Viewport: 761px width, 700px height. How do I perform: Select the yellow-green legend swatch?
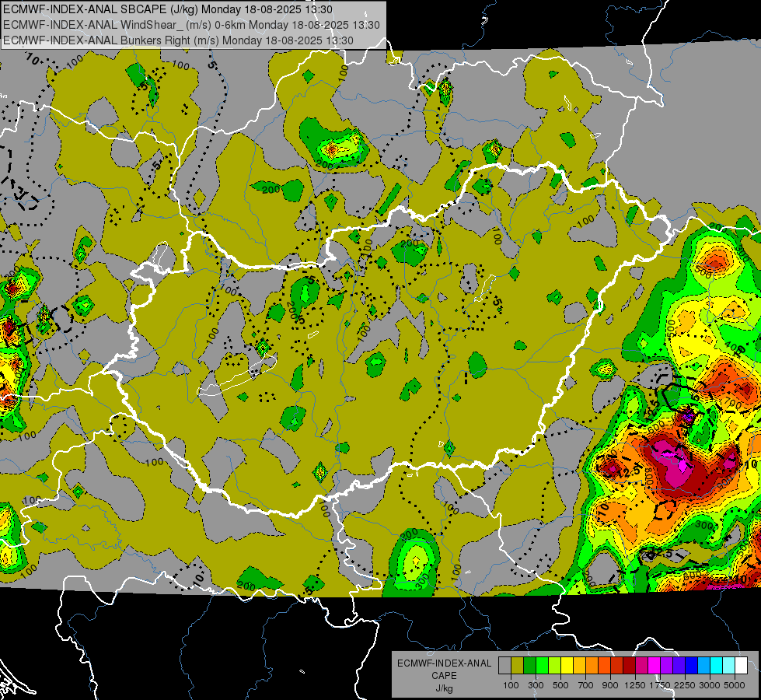555,666
